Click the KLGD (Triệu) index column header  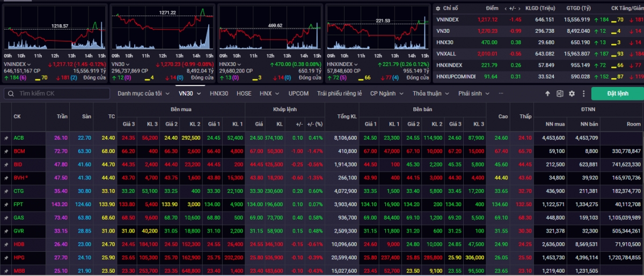[540, 8]
